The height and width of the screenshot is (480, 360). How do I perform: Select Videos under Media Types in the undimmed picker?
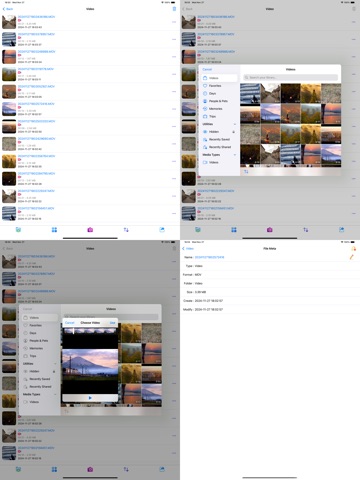214,162
